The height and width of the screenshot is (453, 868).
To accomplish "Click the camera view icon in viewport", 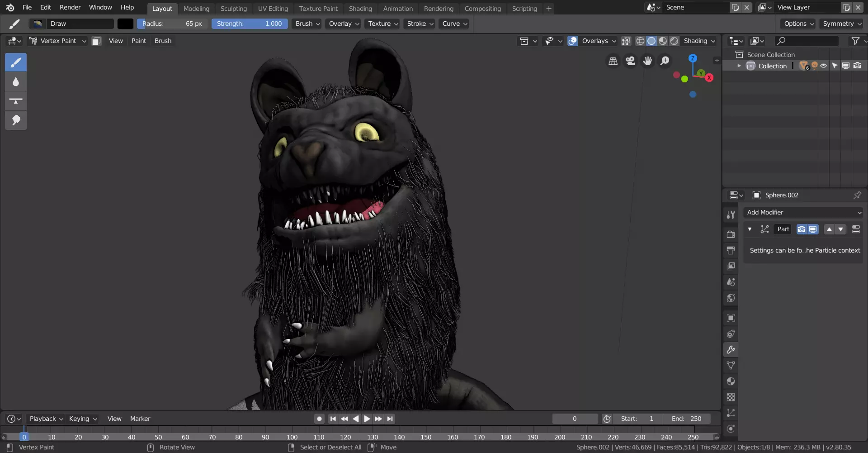I will coord(630,61).
